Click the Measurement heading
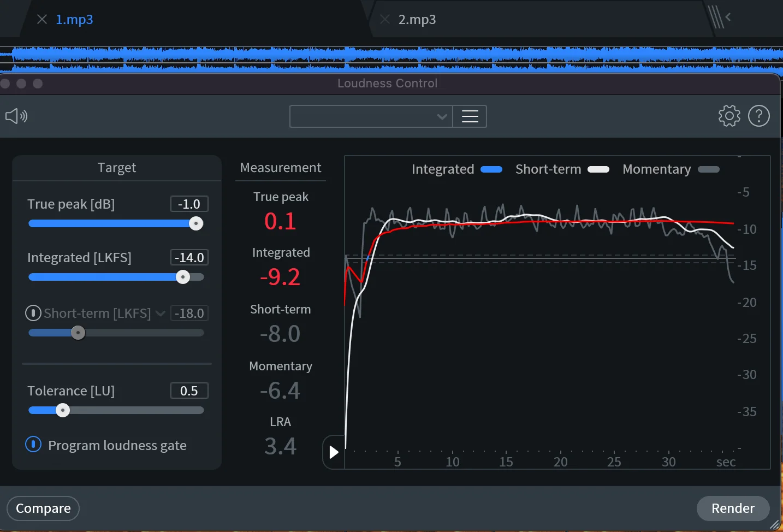The width and height of the screenshot is (783, 532). pyautogui.click(x=281, y=168)
